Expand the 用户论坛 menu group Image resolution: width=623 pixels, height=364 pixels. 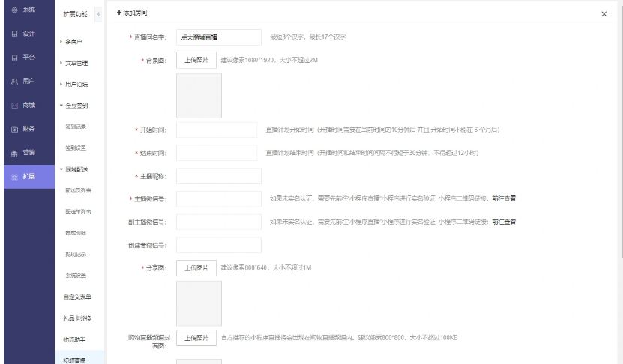point(76,84)
